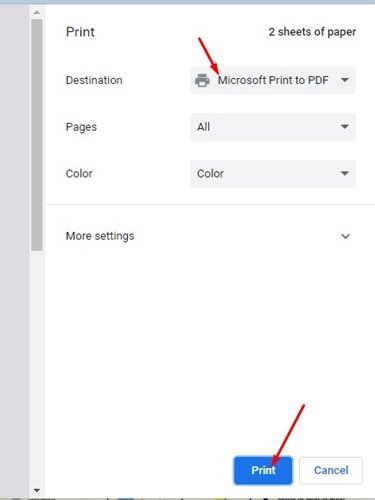Viewport: 375px width, 500px height.
Task: Open the Pages dropdown arrow
Action: (x=345, y=127)
